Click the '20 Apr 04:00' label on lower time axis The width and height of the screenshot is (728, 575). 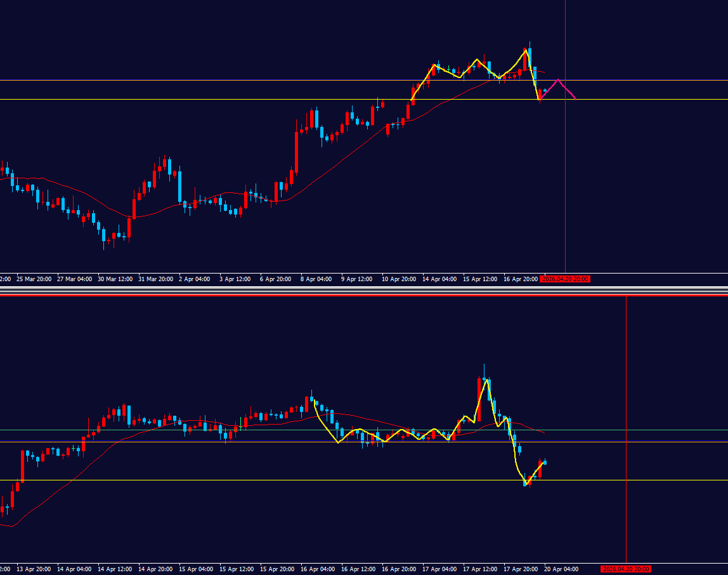tap(561, 569)
